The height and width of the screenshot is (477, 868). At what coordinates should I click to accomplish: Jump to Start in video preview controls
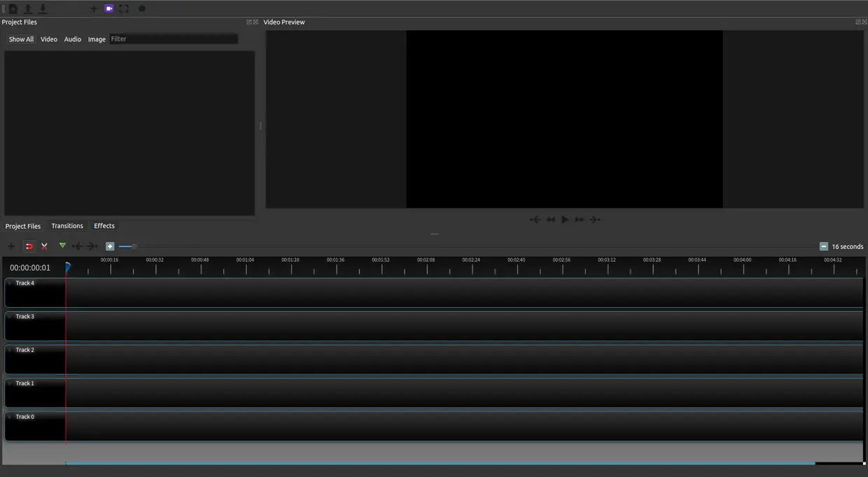[535, 220]
